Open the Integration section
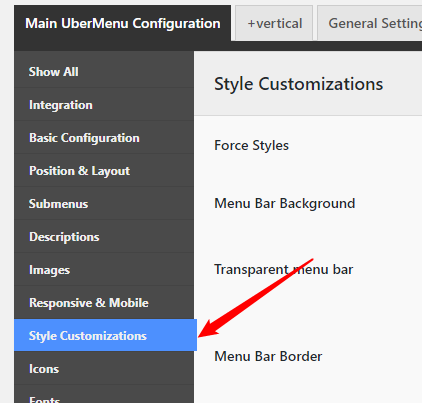Viewport: 422px width, 403px height. click(104, 105)
